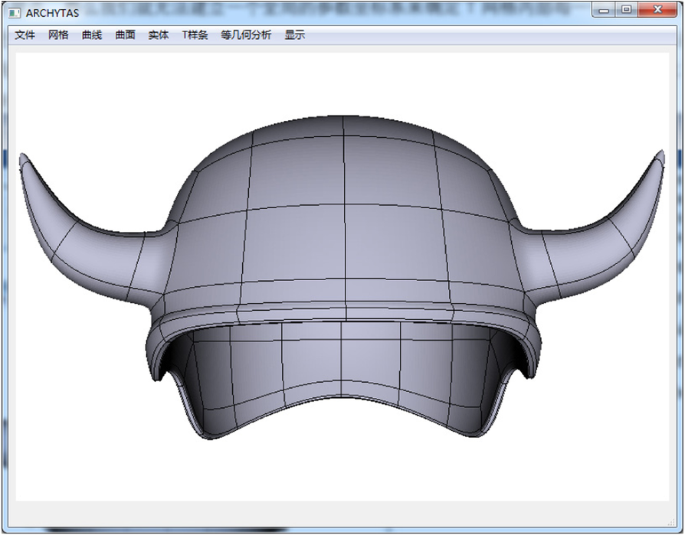Screen dimensions: 685x535
Task: Close the ARCHYTAS window
Action: (x=656, y=10)
